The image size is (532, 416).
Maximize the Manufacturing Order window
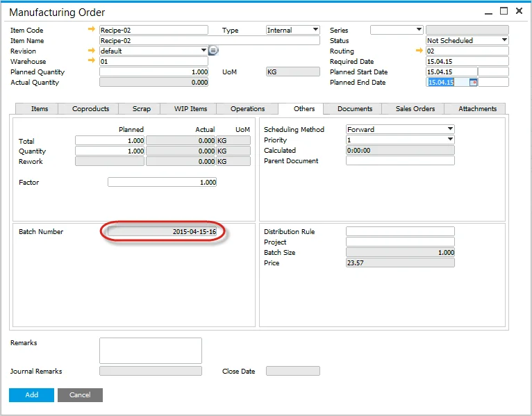[x=504, y=11]
